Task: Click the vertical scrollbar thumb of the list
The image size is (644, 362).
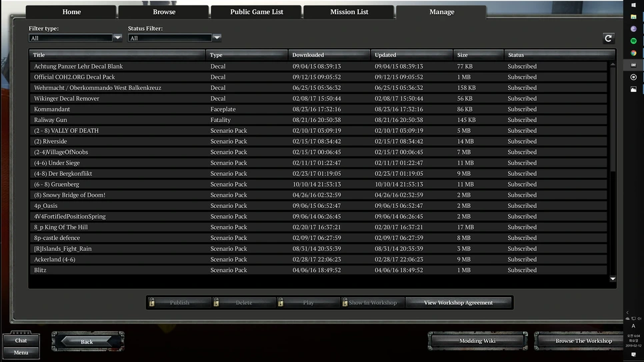Action: click(613, 119)
